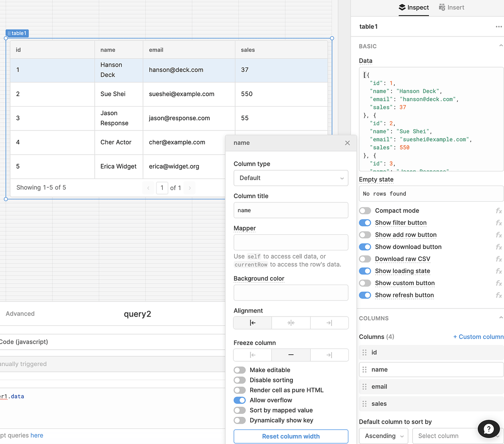The width and height of the screenshot is (504, 444).
Task: Select center alignment icon
Action: pos(291,323)
